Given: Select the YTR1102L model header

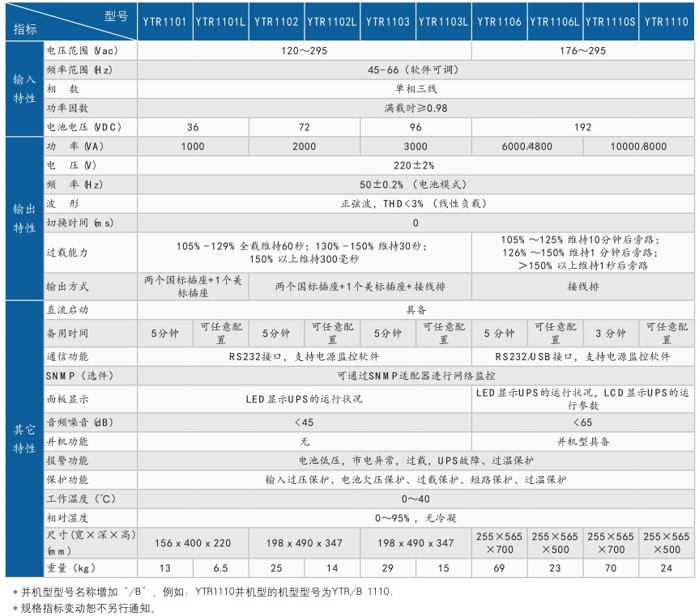Looking at the screenshot, I should [x=332, y=21].
